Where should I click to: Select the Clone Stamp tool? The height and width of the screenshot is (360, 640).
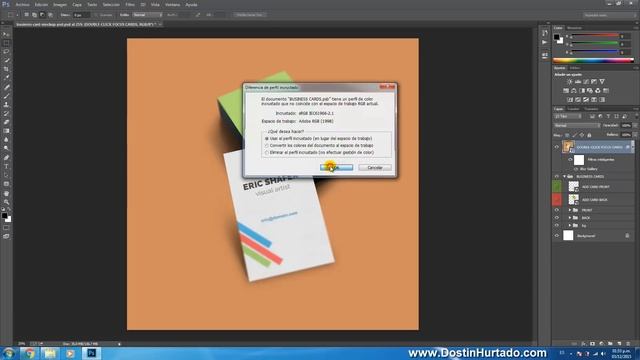click(6, 105)
